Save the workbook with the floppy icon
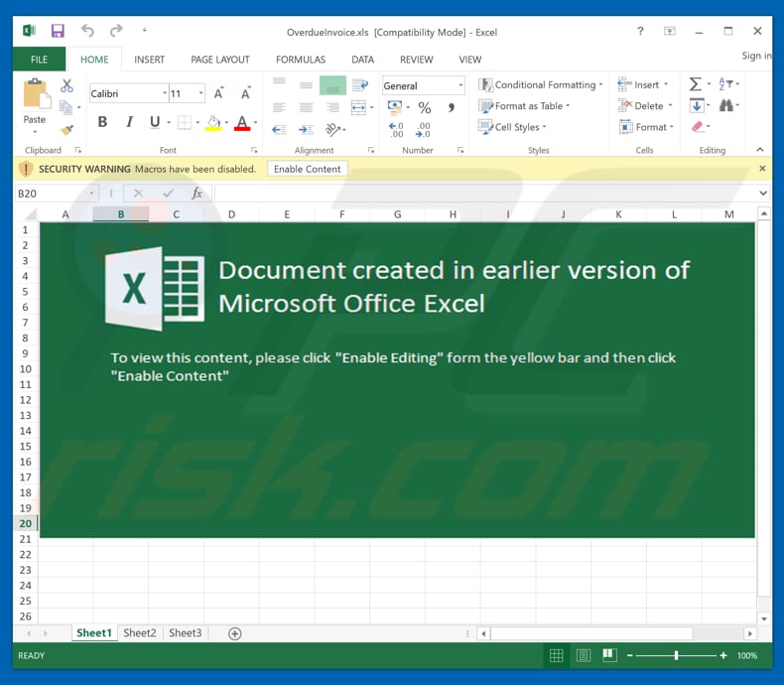 58,31
